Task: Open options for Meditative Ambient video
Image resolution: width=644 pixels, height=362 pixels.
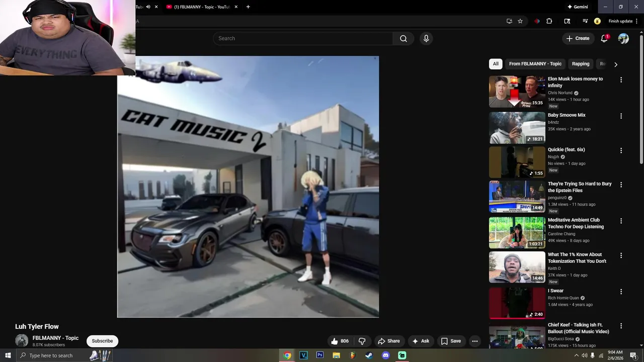Action: pos(621,221)
